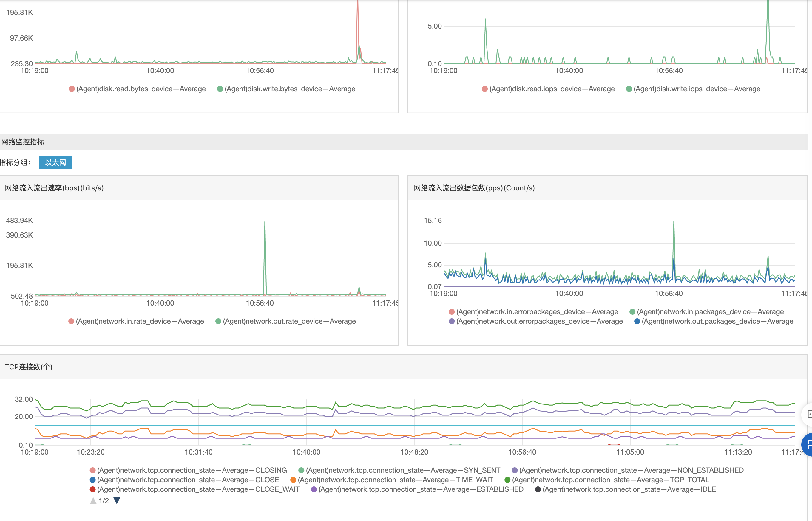Click the 97.66K axis label in disk bytes chart

tap(21, 38)
